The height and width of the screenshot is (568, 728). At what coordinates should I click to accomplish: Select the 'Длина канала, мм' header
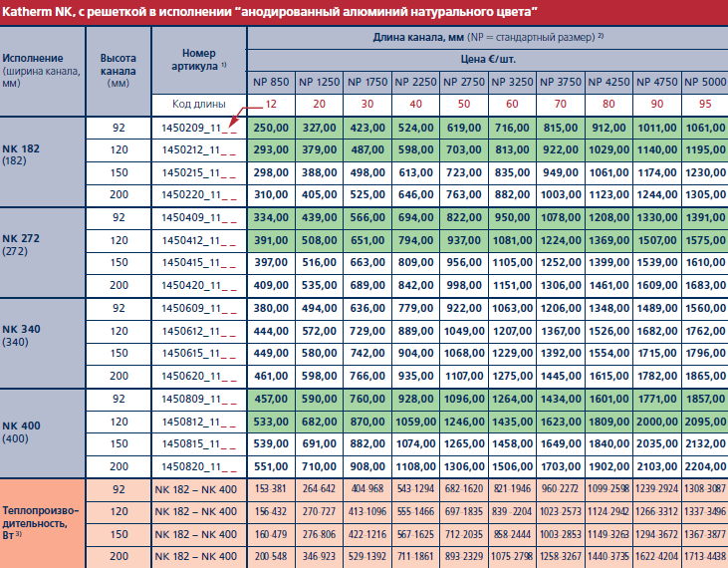click(488, 37)
